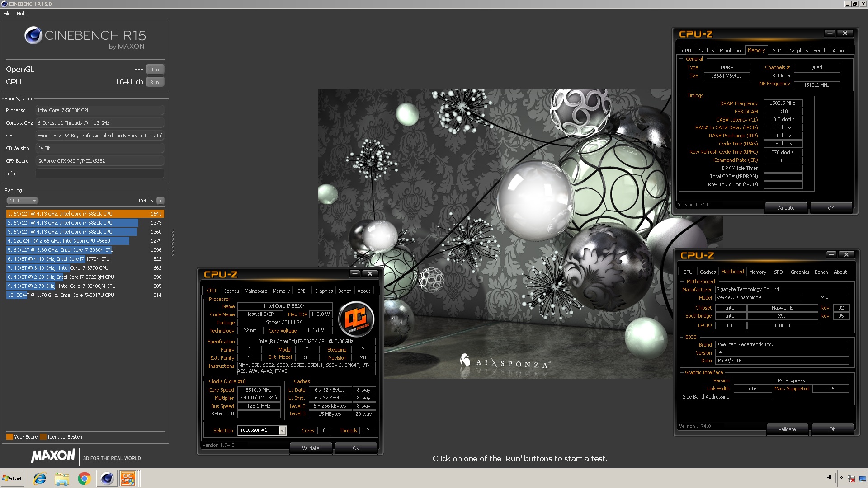Open Mainboard tab in bottom CPU-Z window

256,291
